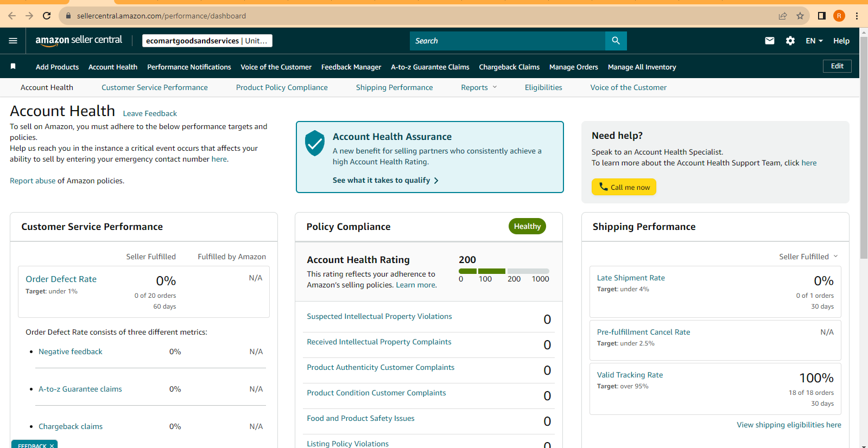Screen dimensions: 868x448
Task: Open Received Intellectual Property Complaints
Action: [379, 342]
